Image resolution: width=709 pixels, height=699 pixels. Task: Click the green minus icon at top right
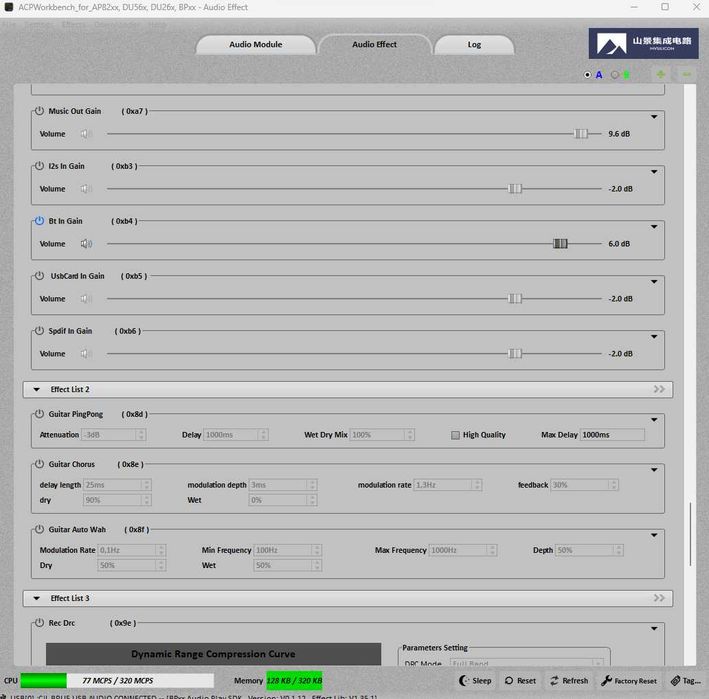[686, 74]
